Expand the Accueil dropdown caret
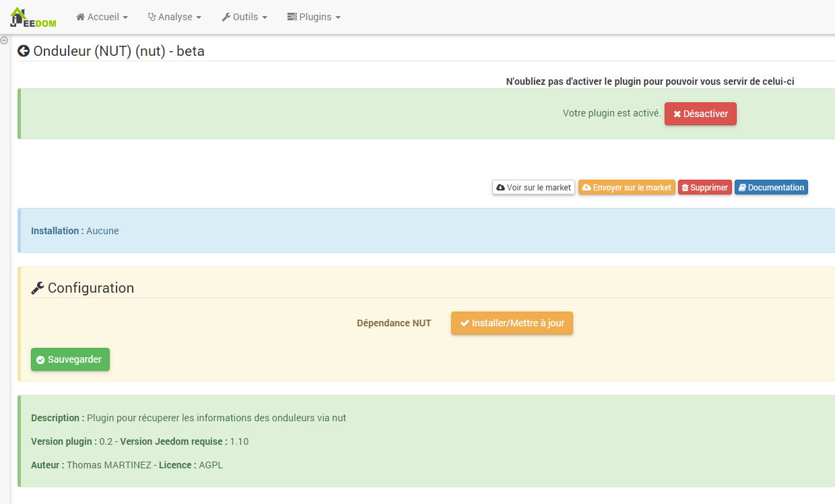 pyautogui.click(x=125, y=17)
